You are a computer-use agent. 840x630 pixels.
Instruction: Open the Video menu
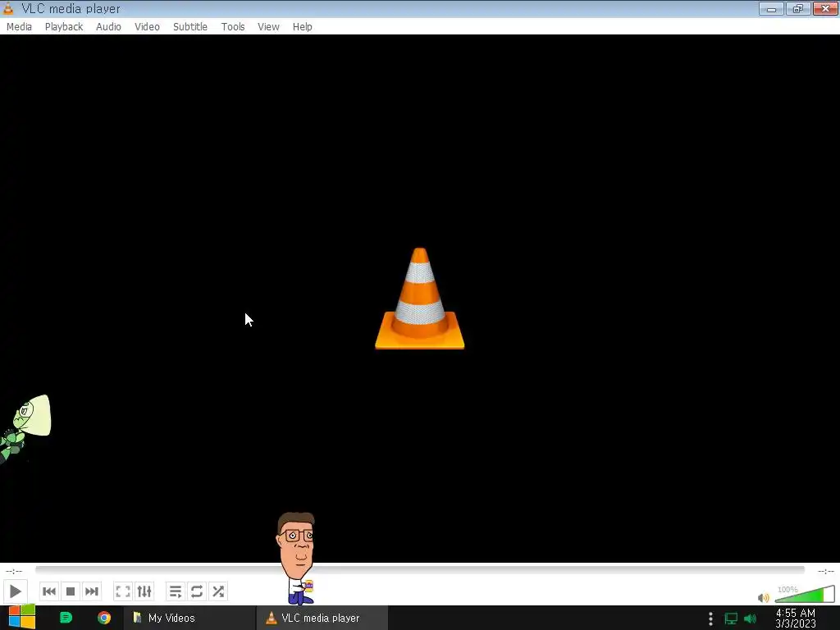point(147,27)
